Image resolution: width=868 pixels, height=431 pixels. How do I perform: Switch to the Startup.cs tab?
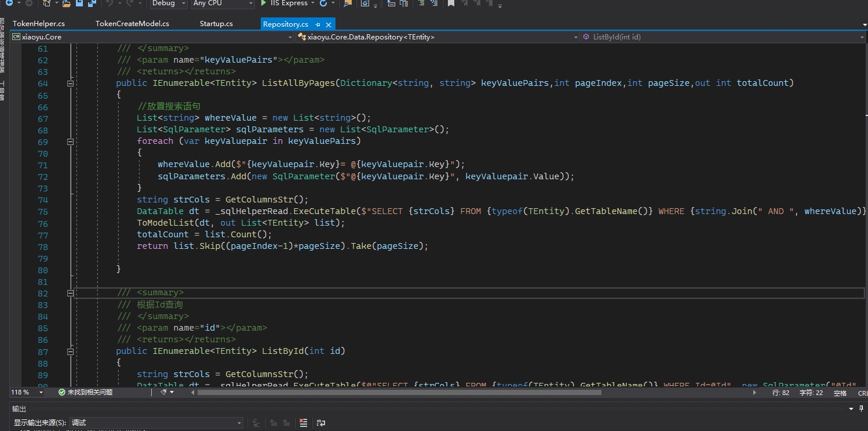216,24
